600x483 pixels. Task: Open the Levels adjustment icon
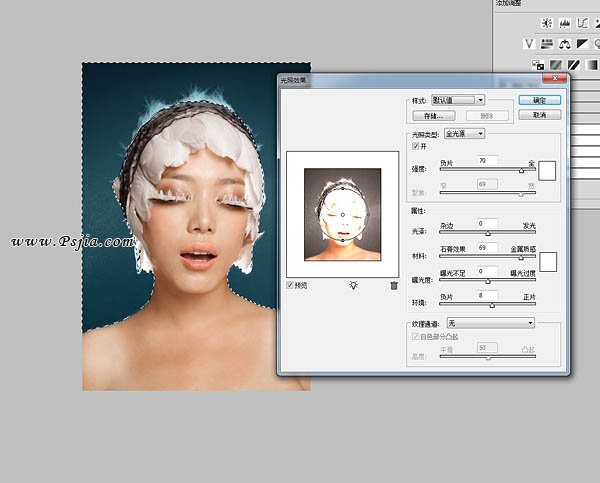(564, 23)
